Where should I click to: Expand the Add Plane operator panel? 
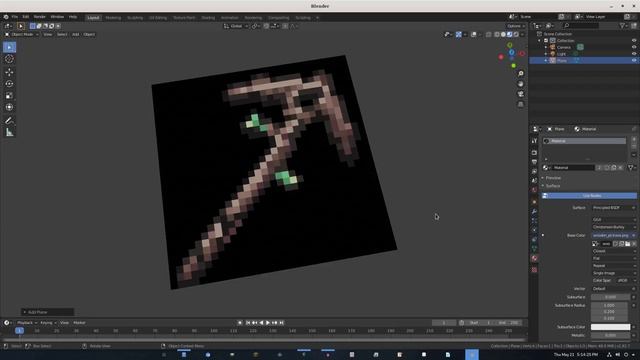[x=47, y=312]
